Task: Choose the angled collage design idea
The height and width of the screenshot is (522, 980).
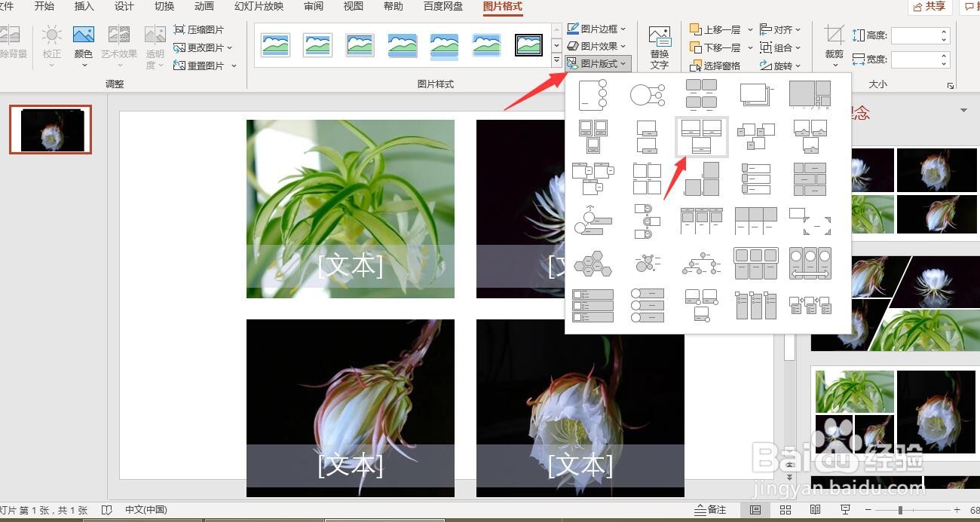Action: point(896,303)
